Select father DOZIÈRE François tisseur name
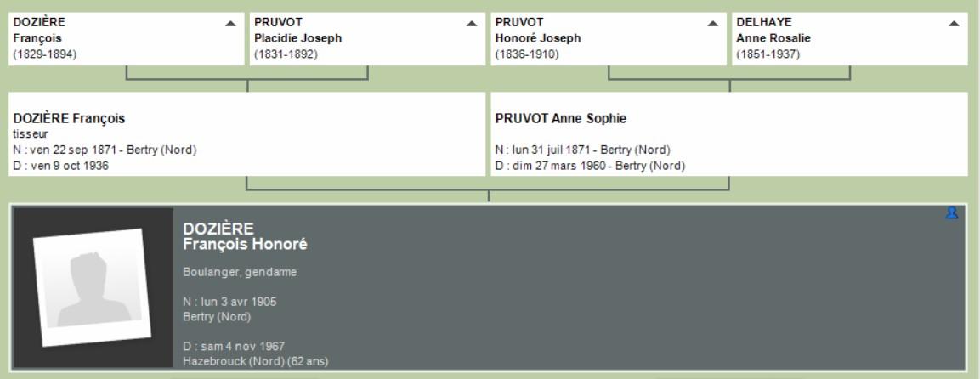 pos(69,119)
